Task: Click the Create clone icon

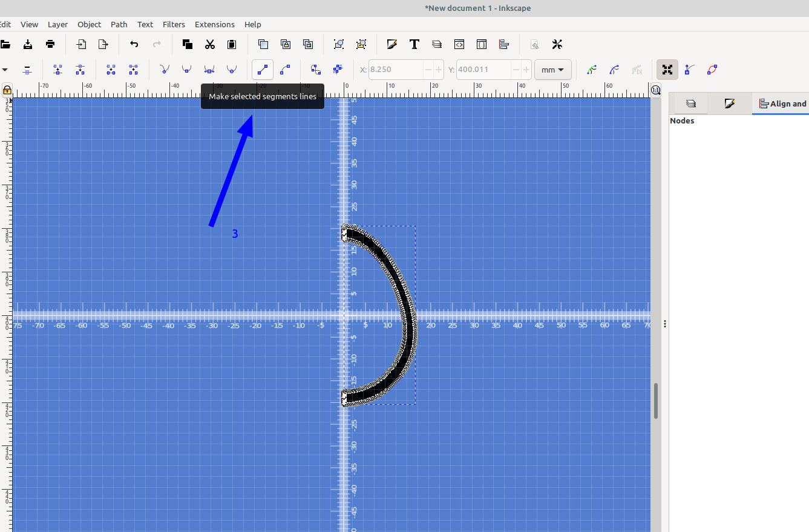Action: tap(286, 44)
